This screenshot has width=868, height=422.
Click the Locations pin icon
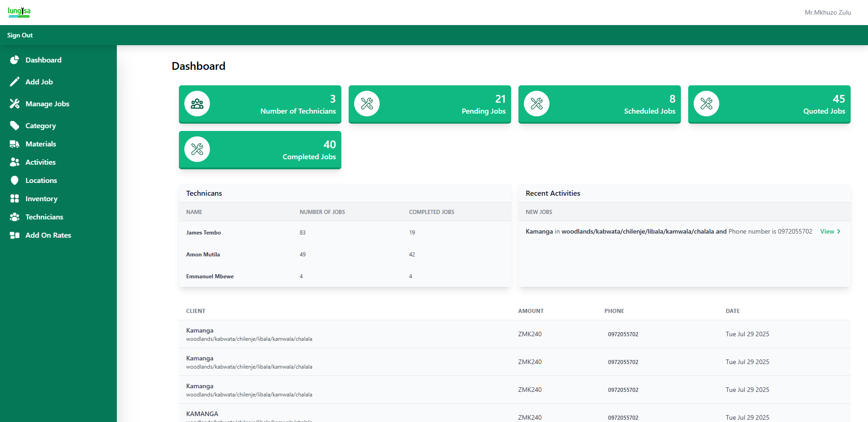tap(15, 180)
